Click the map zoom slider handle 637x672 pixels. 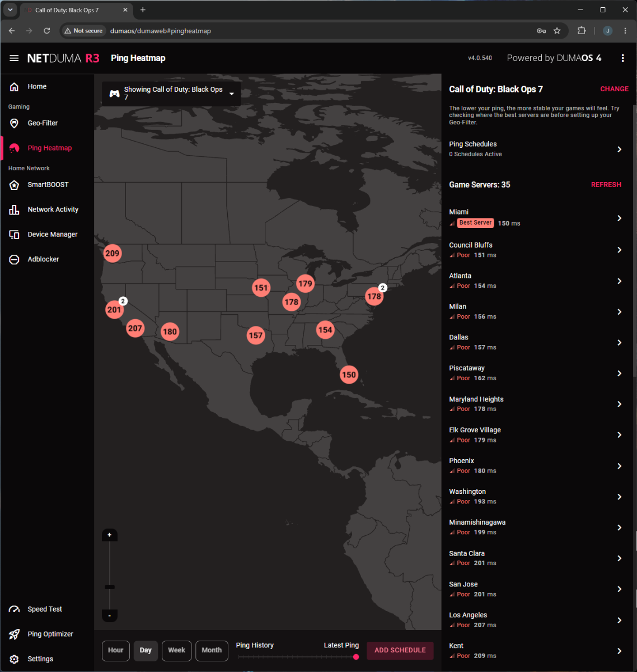[110, 587]
